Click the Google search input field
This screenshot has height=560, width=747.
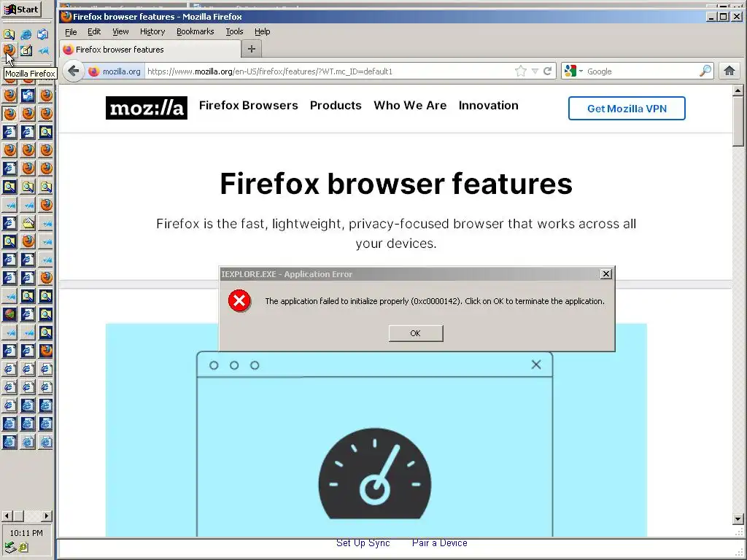coord(641,71)
